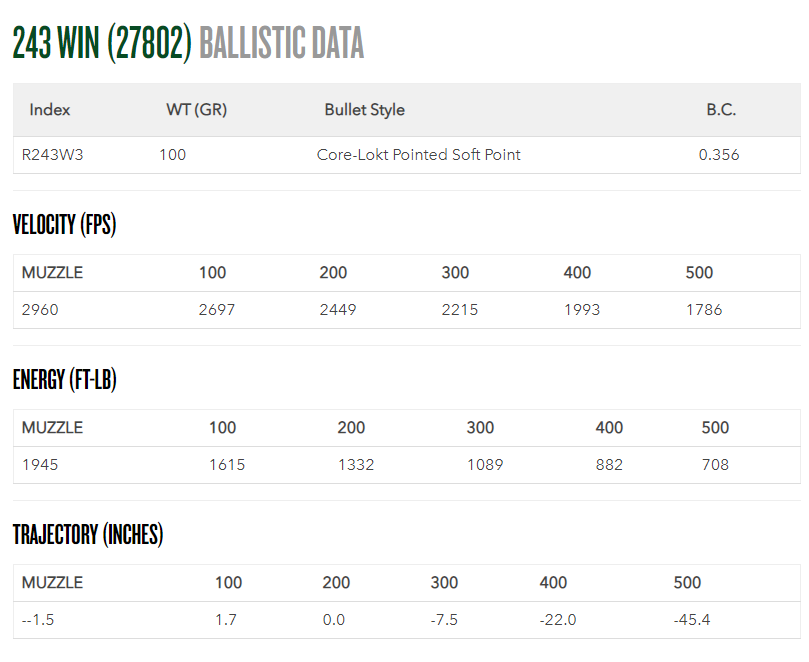Select the B.C. column header
The width and height of the screenshot is (809, 662).
pos(720,110)
